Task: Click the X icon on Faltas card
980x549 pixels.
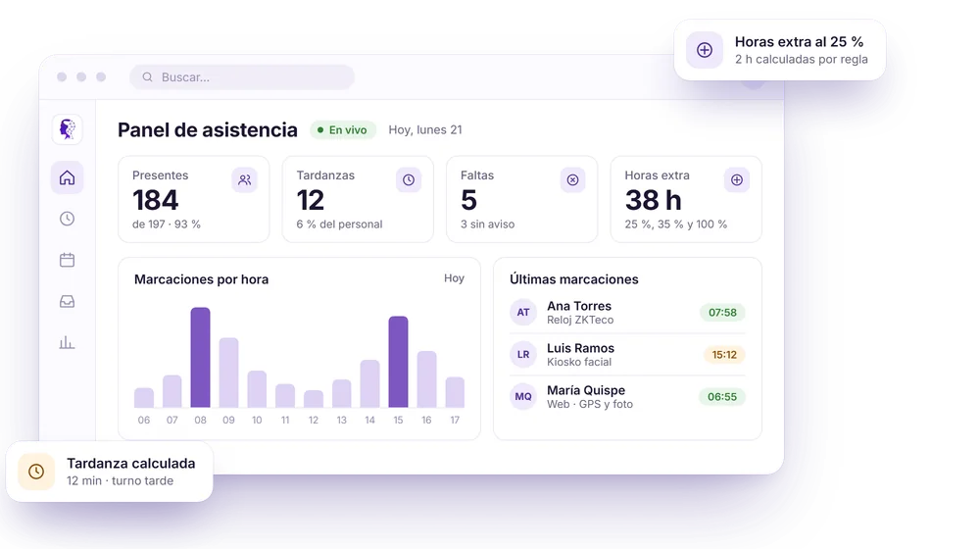Action: (572, 180)
